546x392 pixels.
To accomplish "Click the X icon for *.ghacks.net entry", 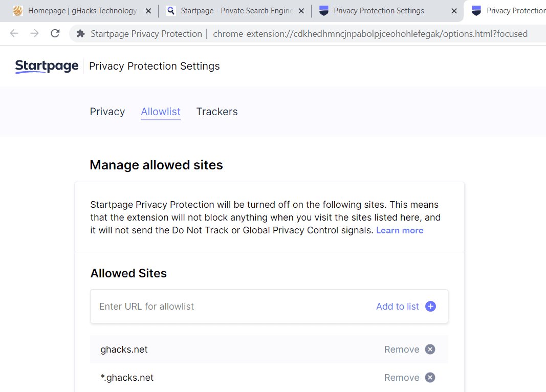I will [430, 378].
